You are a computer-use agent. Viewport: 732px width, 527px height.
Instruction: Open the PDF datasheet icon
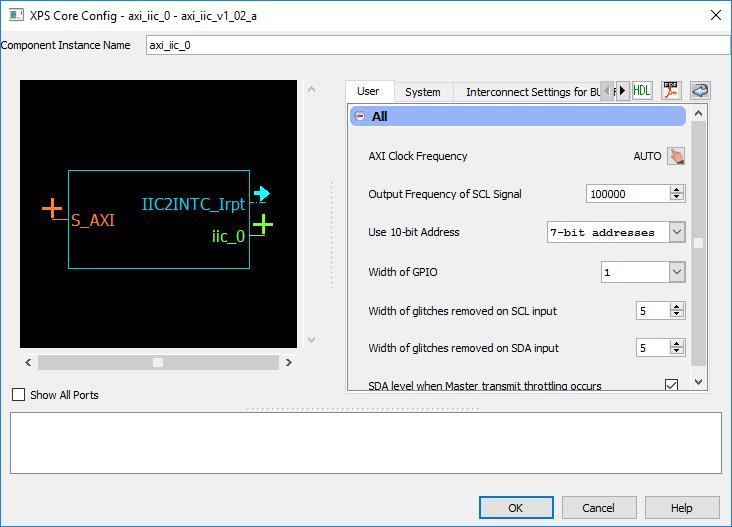(x=671, y=90)
